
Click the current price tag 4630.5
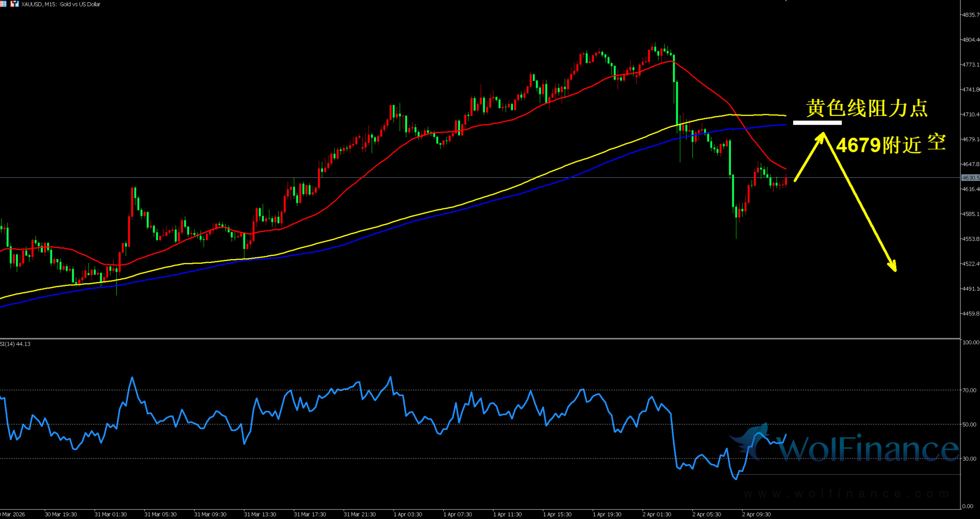970,178
